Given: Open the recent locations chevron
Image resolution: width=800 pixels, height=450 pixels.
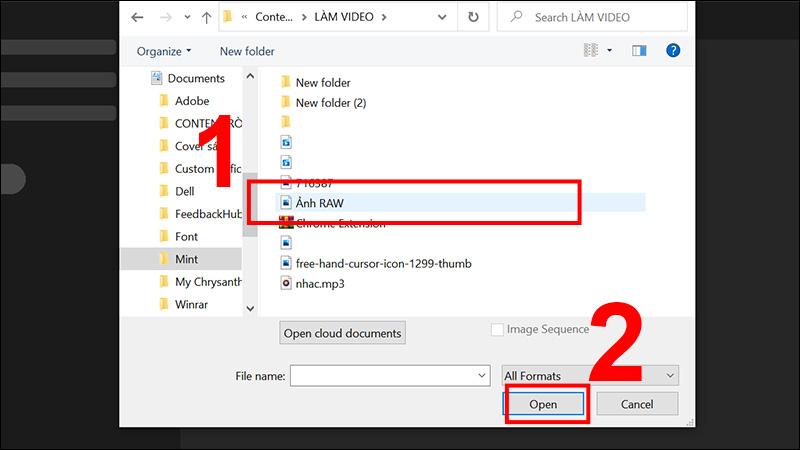Looking at the screenshot, I should pos(187,17).
